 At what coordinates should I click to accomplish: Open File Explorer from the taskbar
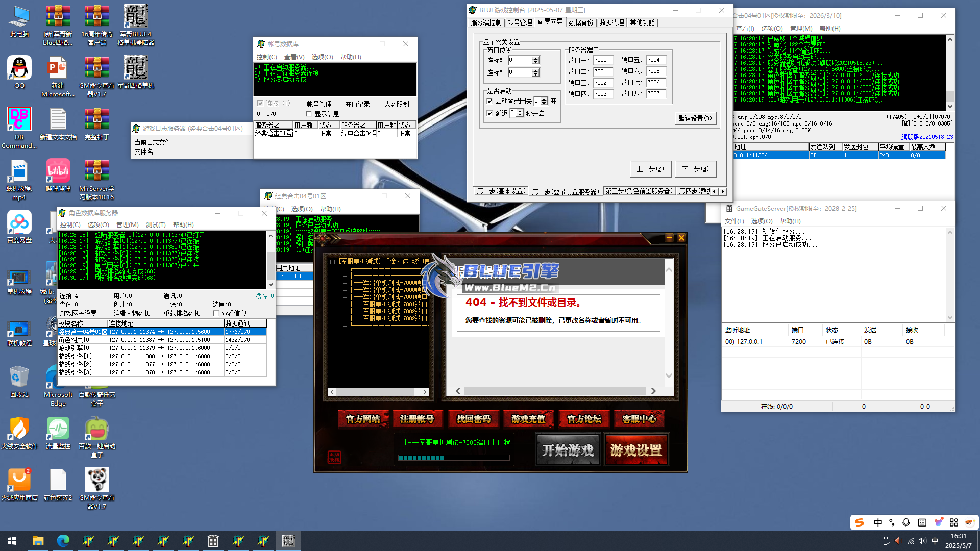38,541
